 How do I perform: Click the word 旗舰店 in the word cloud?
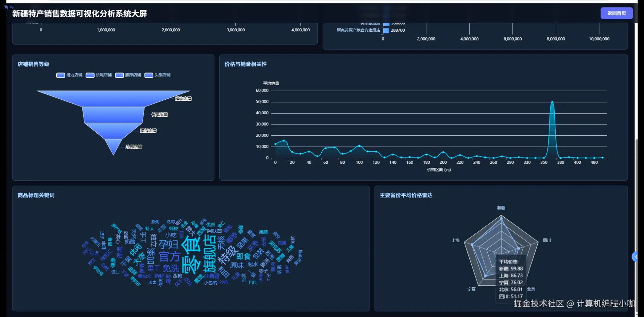pos(210,253)
